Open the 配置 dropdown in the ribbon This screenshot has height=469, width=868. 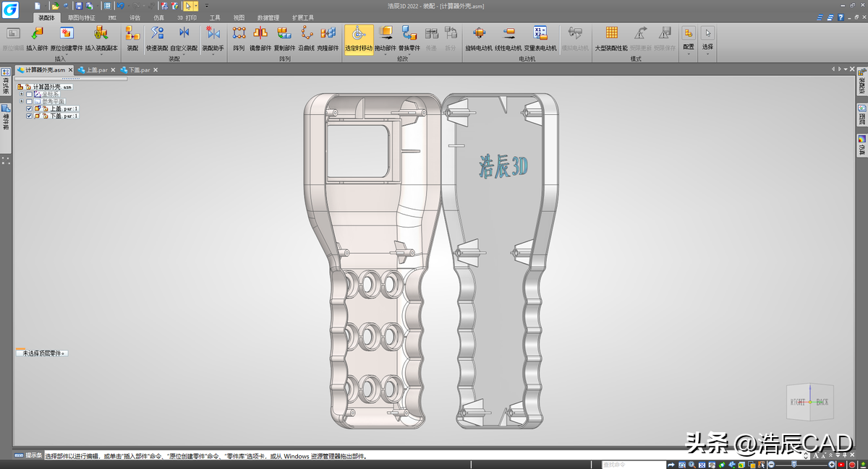688,47
